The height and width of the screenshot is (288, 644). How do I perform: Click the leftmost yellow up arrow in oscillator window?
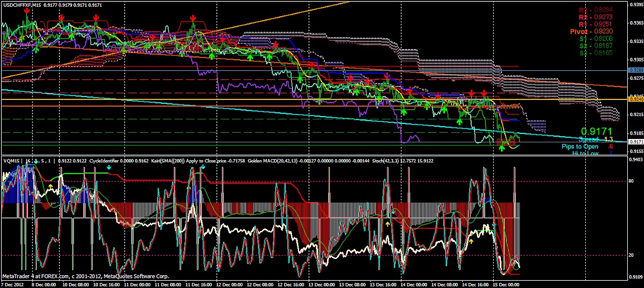(x=50, y=186)
